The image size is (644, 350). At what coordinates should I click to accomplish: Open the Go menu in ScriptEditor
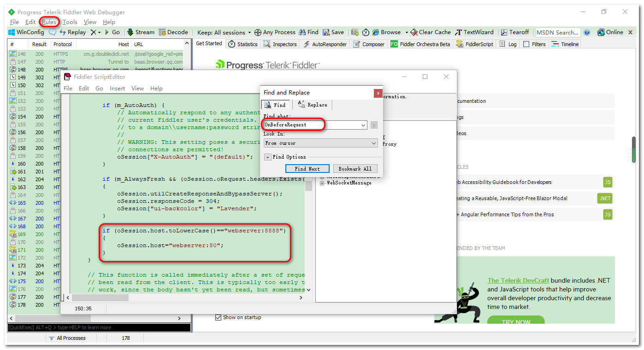tap(99, 89)
